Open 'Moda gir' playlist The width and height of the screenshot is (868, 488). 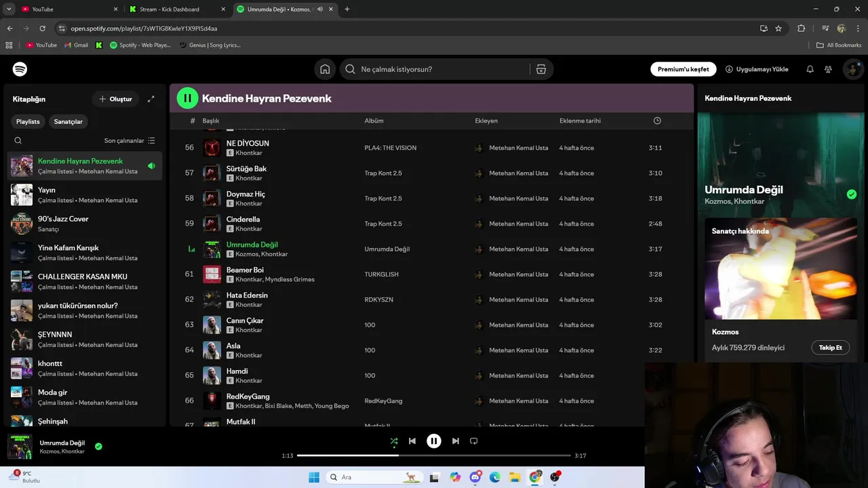85,397
